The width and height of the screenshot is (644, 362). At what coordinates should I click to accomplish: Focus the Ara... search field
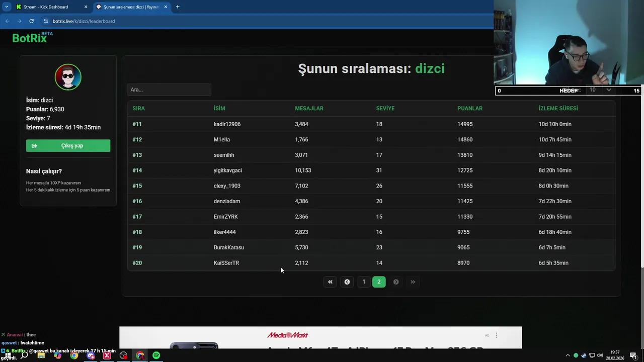coord(169,89)
